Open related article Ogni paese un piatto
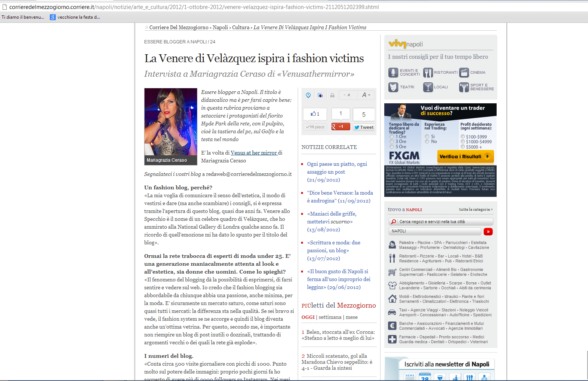The width and height of the screenshot is (588, 381). coord(337,172)
